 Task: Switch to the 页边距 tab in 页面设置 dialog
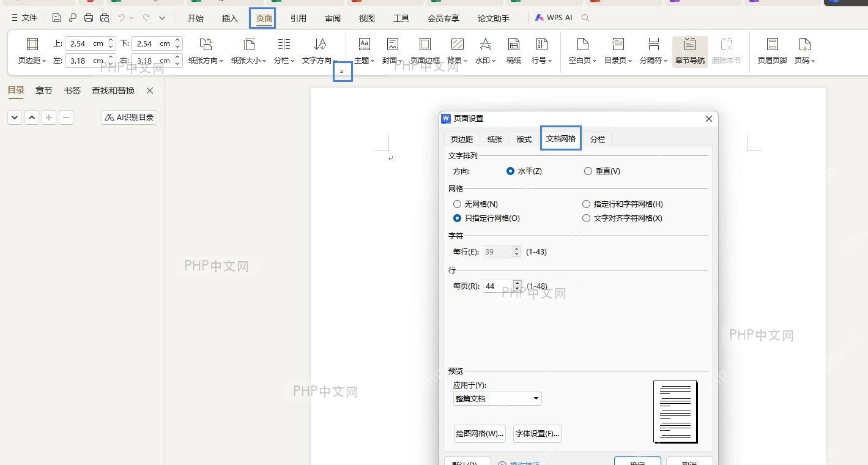(462, 139)
